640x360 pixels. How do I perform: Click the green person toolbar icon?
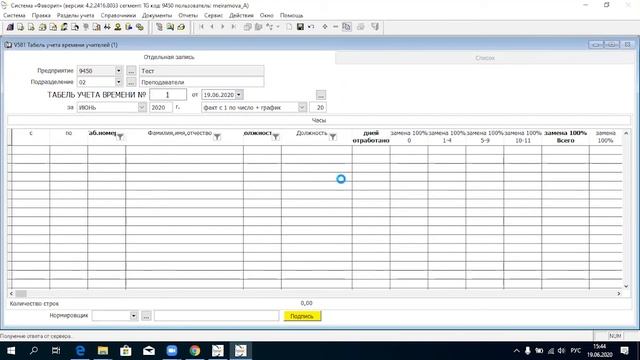[118, 27]
